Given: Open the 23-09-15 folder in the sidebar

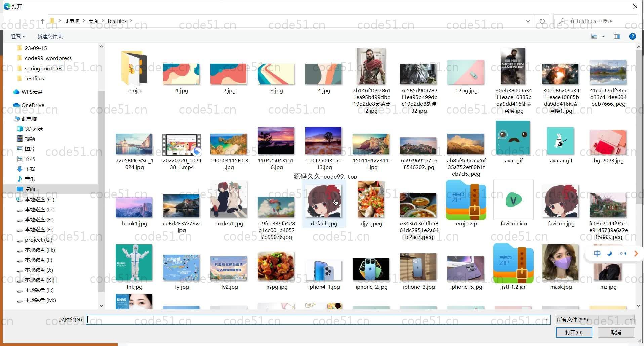Looking at the screenshot, I should (x=36, y=48).
